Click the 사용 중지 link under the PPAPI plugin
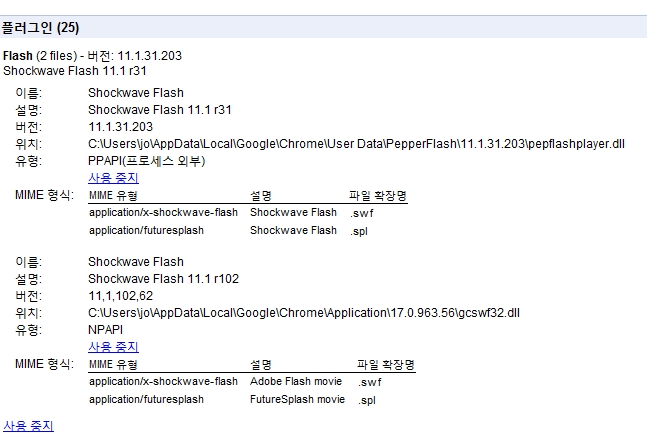The image size is (647, 439). click(x=113, y=178)
